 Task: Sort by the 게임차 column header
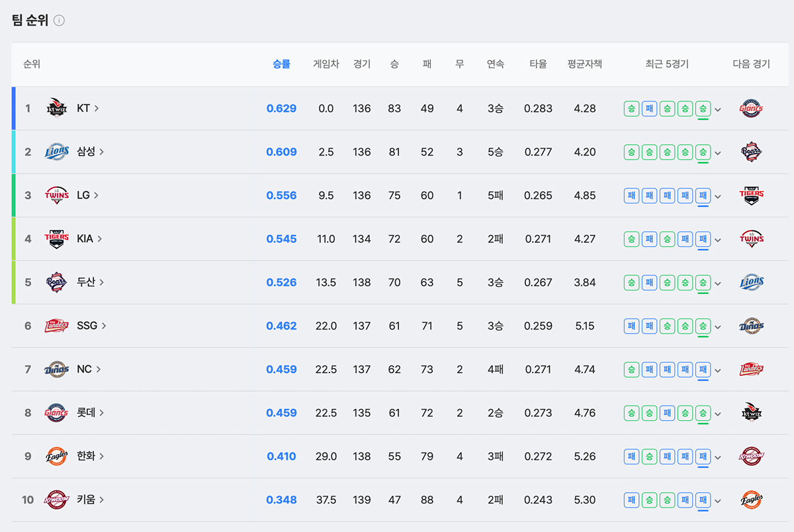326,64
